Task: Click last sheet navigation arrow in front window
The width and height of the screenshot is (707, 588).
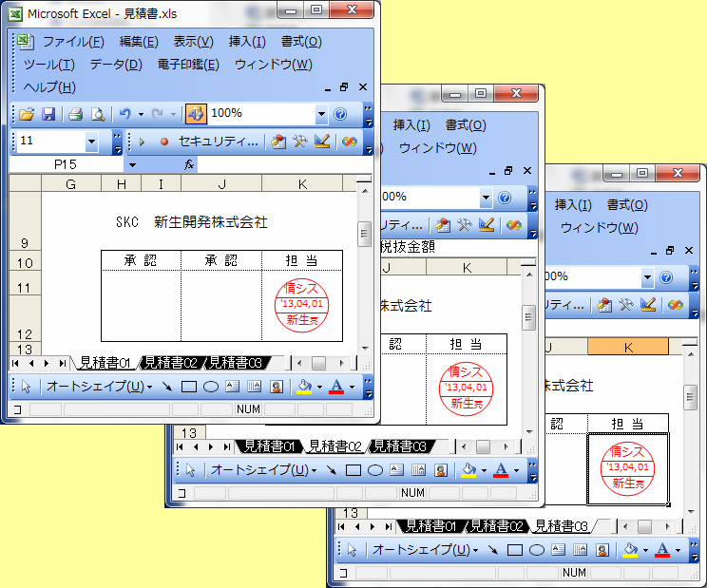Action: 63,363
